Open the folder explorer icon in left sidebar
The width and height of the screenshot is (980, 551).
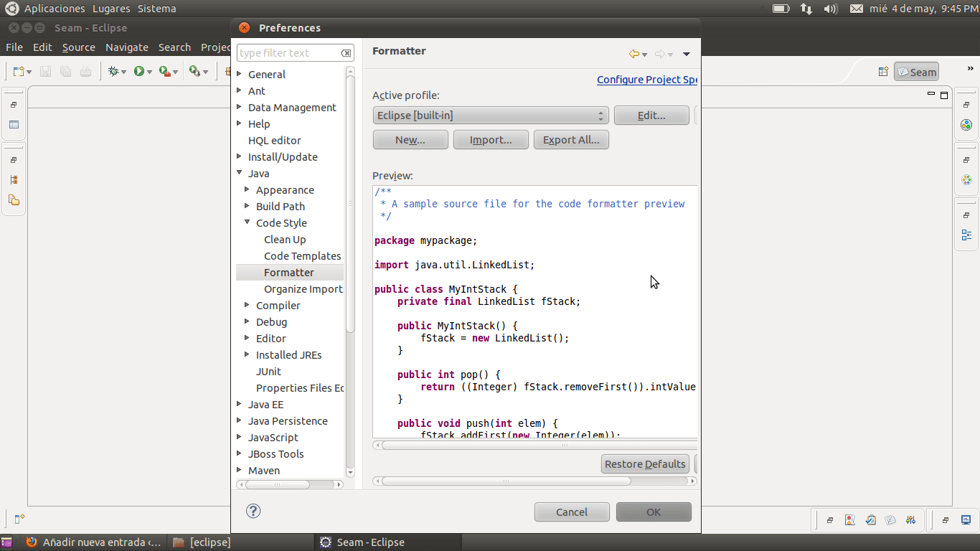pos(14,200)
